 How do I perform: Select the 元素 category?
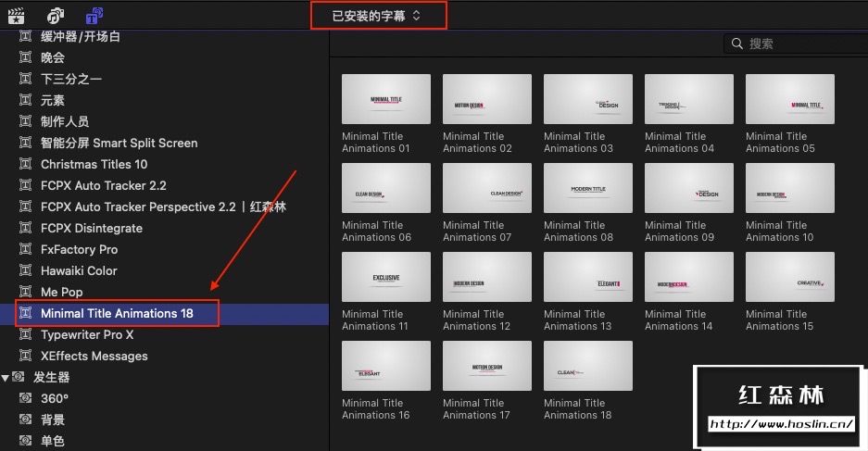pos(53,100)
